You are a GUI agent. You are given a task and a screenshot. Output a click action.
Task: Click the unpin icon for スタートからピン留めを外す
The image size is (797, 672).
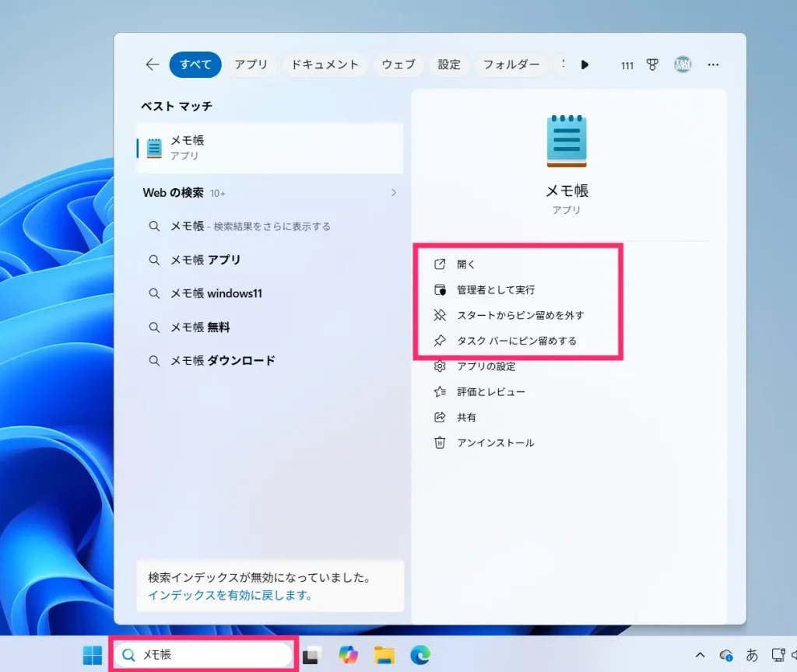tap(440, 315)
